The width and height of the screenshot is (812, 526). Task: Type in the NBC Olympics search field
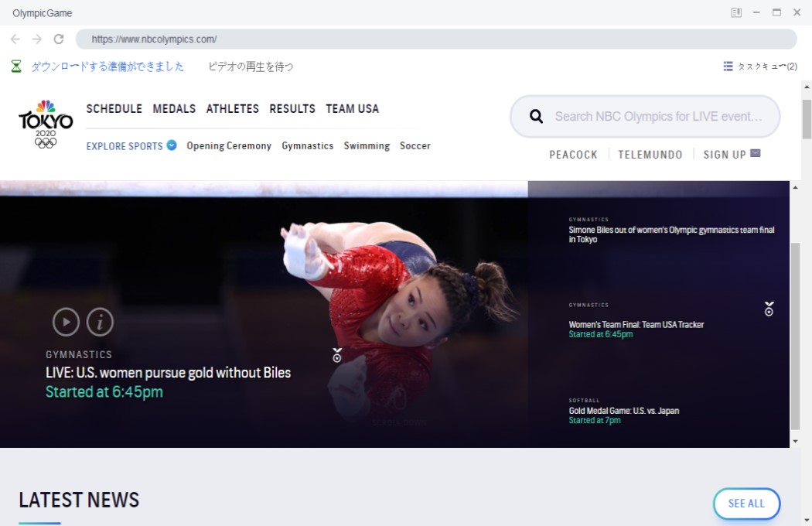pyautogui.click(x=657, y=117)
